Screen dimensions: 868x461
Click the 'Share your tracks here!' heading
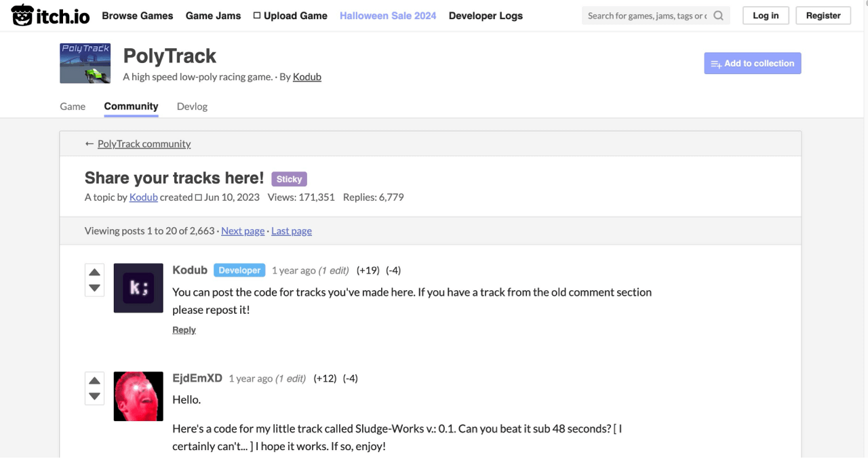174,178
